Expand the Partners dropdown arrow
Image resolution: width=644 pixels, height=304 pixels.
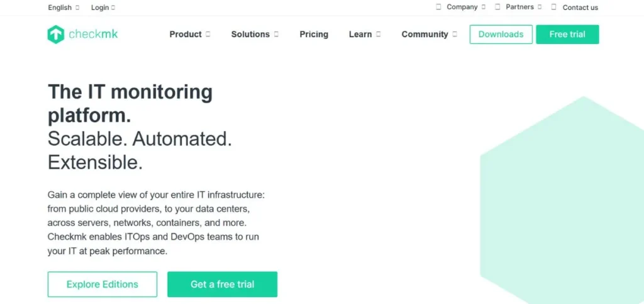tap(540, 7)
